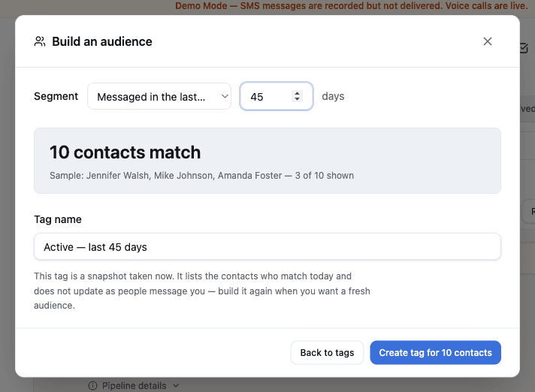Open the Segment dropdown
This screenshot has height=392, width=535.
point(159,96)
